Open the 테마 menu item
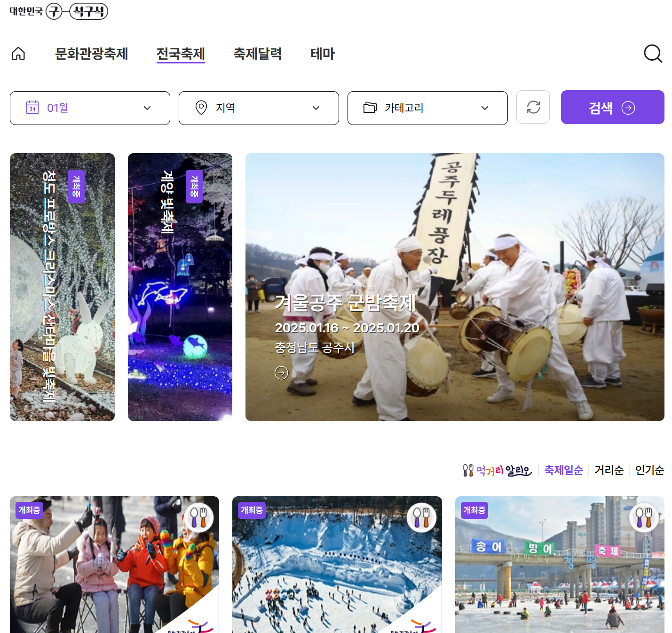 pos(323,54)
